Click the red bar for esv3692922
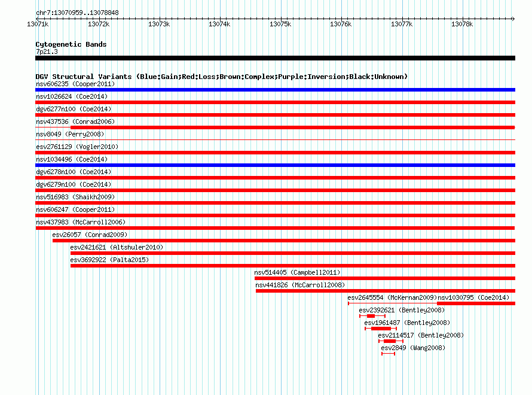The height and width of the screenshot is (395, 532). tap(293, 266)
